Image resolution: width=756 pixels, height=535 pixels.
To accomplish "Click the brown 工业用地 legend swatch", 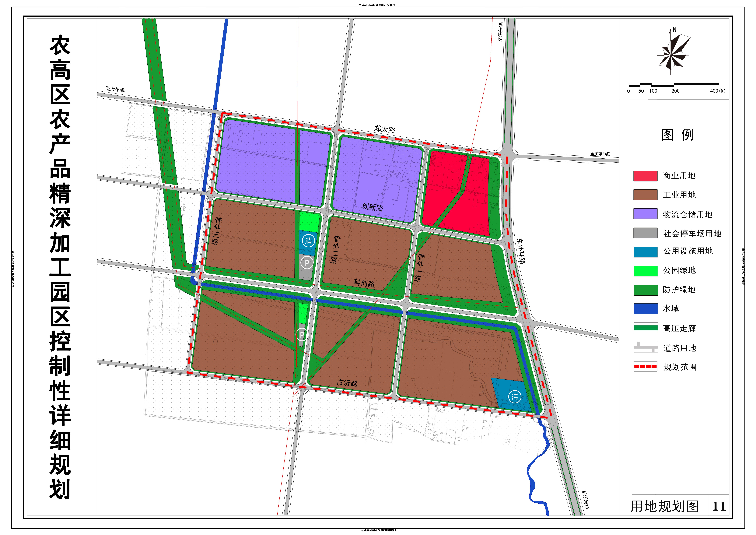I will [x=645, y=195].
